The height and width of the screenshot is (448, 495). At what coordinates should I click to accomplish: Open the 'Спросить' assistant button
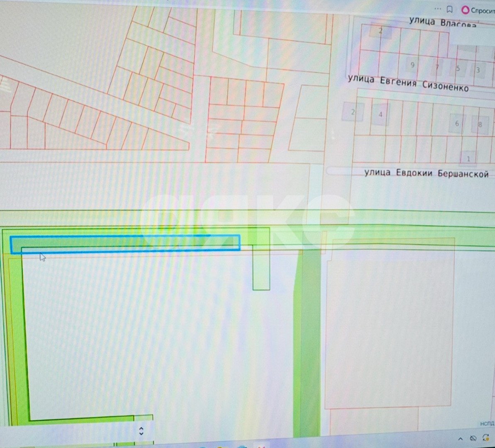click(482, 11)
